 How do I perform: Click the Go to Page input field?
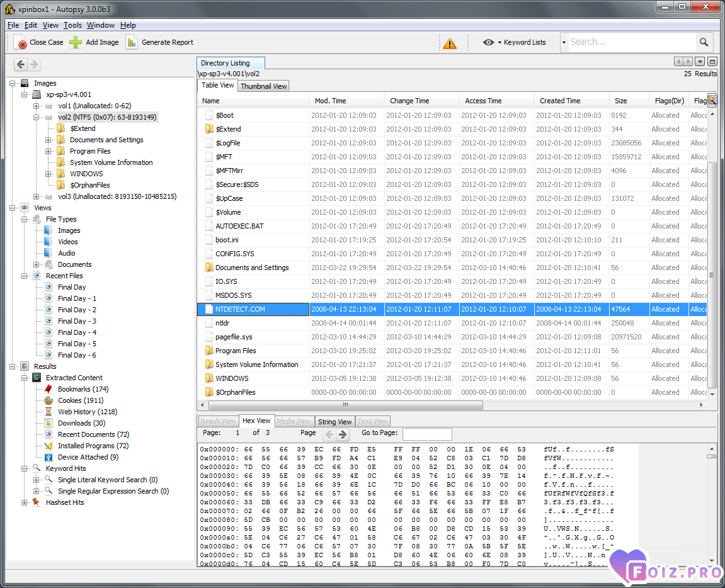click(x=427, y=434)
